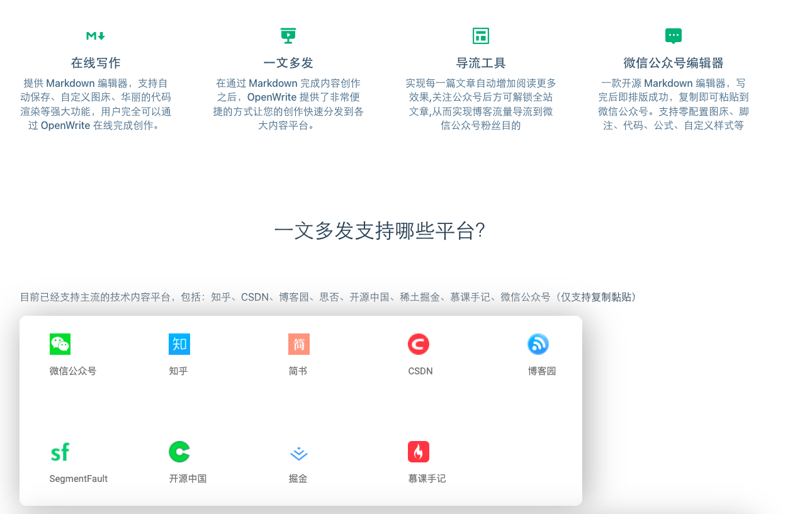
Task: Click the chat bubble icon above 微信公众号编辑器
Action: pyautogui.click(x=674, y=36)
